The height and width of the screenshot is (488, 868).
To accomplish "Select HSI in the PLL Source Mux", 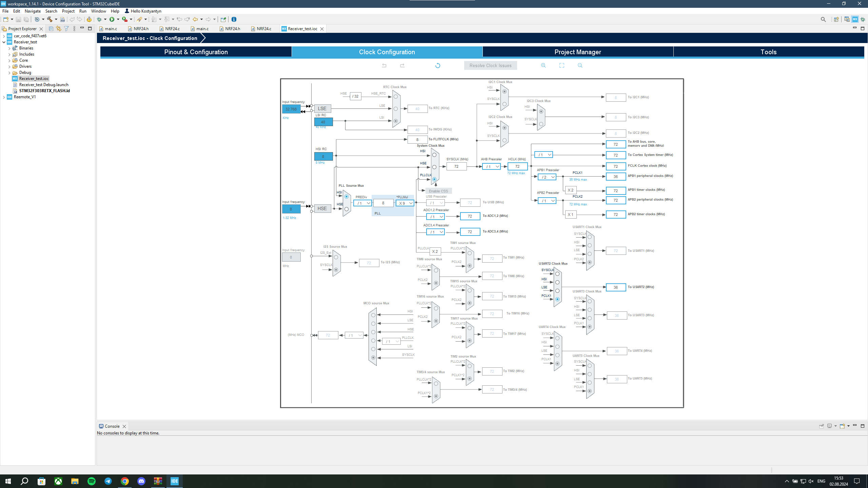I will click(x=346, y=197).
